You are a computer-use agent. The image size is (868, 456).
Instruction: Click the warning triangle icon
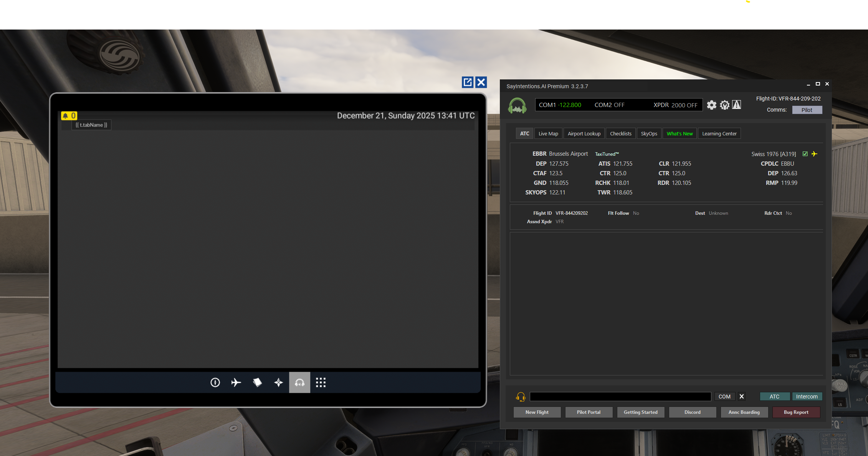(x=736, y=105)
